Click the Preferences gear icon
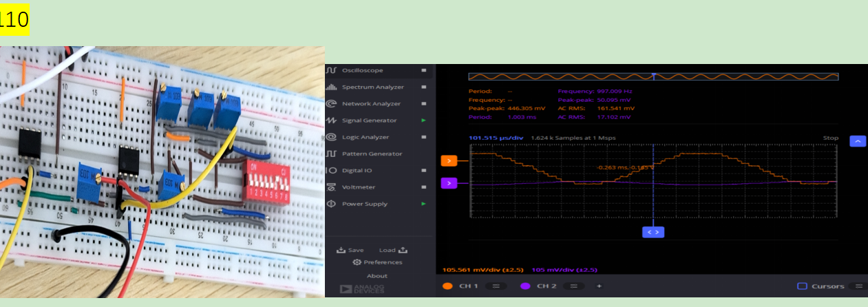Viewport: 868px width, 307px height. [357, 262]
